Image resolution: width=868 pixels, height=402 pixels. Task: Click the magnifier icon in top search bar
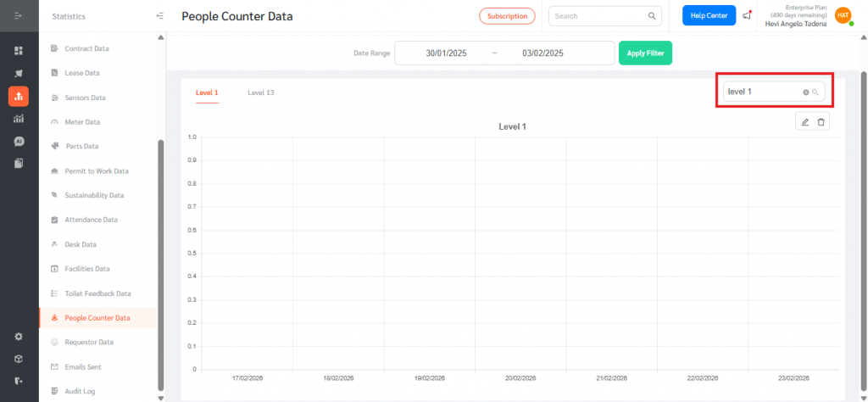point(652,15)
